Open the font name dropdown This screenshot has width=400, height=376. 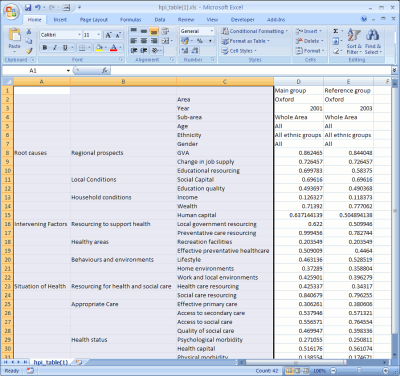pos(79,35)
